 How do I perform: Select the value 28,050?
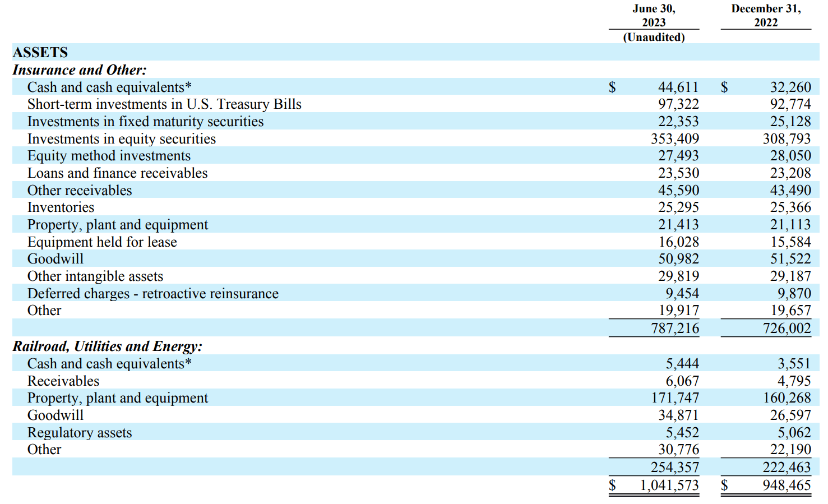coord(790,156)
